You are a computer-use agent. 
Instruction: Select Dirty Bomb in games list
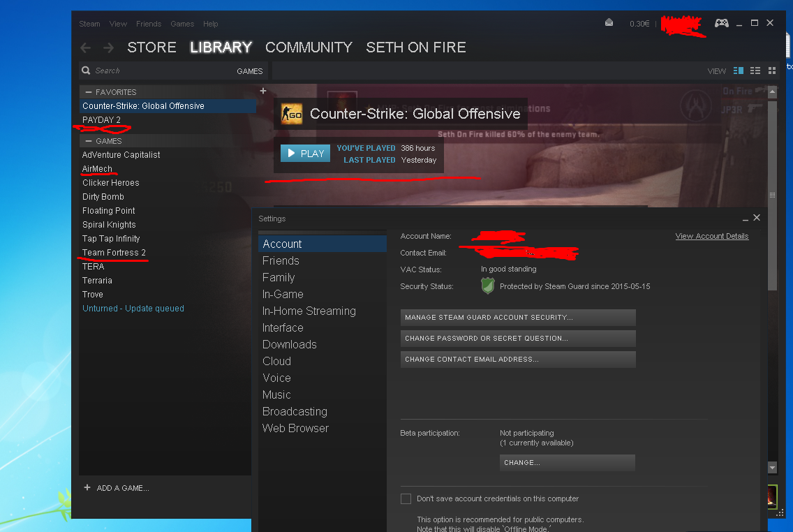coord(103,197)
